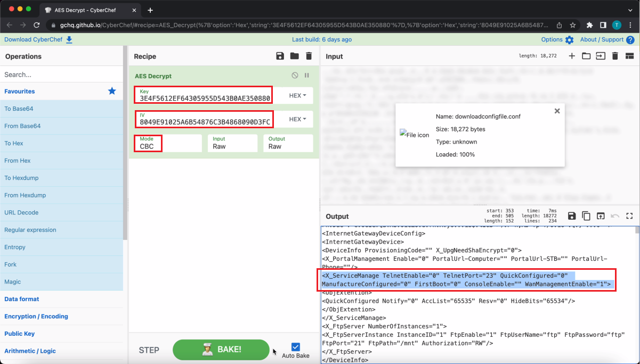Collapse the Favourites category
Screen dimensions: 640x364
[x=61, y=91]
